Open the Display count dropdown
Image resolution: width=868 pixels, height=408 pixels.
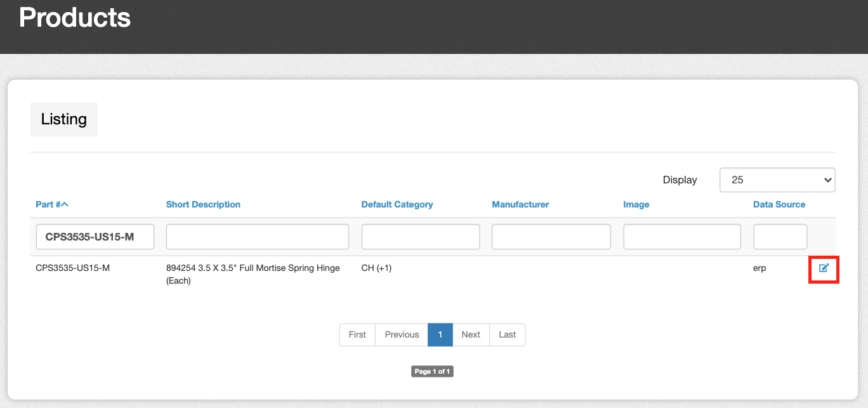tap(777, 180)
